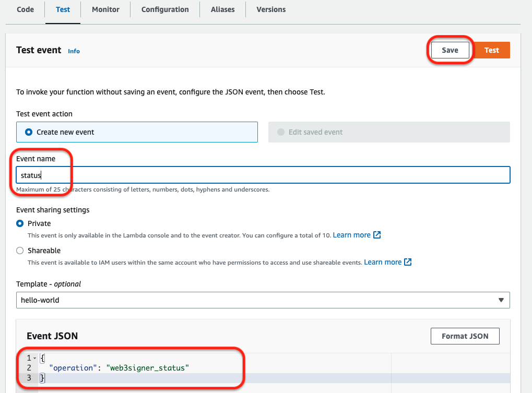Viewport: 532px width, 393px height.
Task: Focus the Event name input field
Action: (x=263, y=175)
